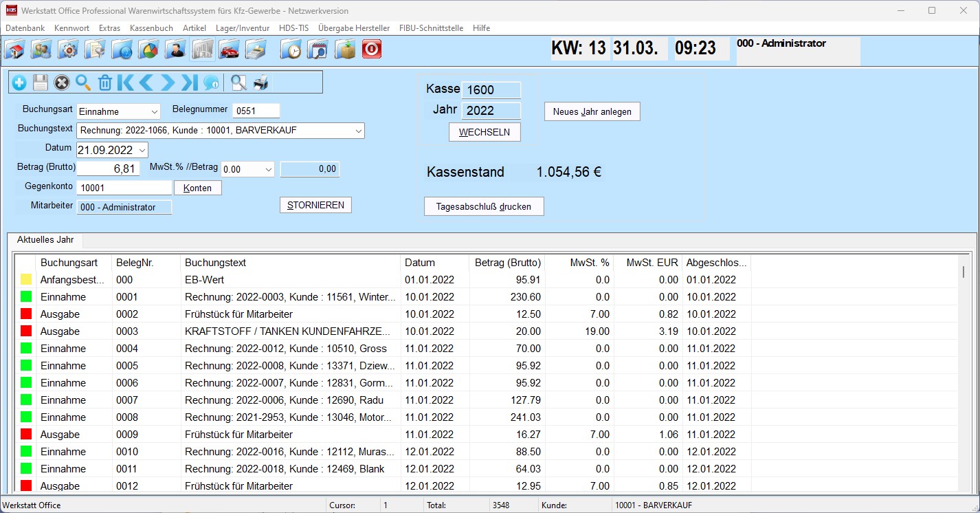980x513 pixels.
Task: Open the settings gear folder icon
Action: tap(67, 50)
